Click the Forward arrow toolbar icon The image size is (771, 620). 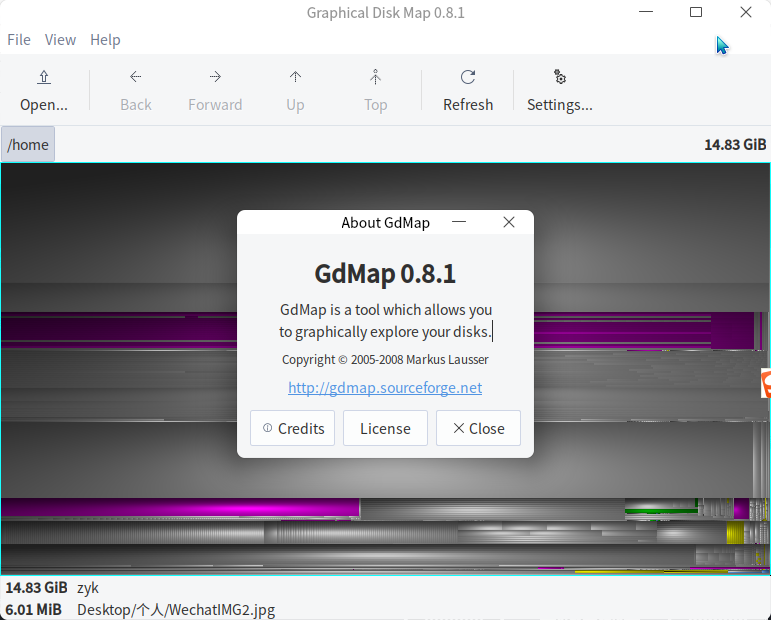pyautogui.click(x=215, y=77)
